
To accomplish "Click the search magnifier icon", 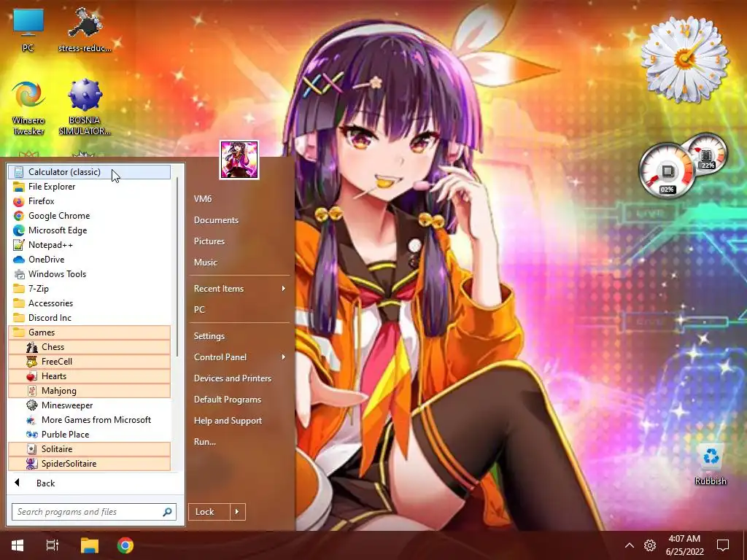I will coord(167,512).
